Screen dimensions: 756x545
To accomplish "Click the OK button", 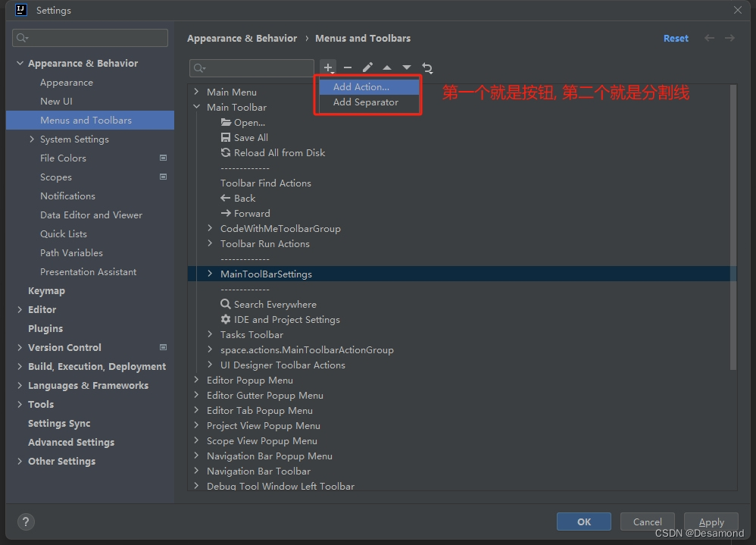I will point(584,522).
